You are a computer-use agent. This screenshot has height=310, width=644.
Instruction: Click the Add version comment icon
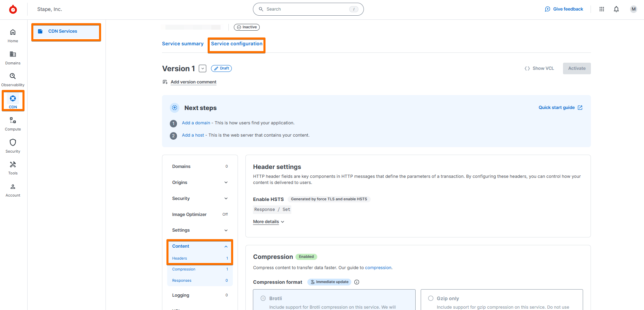pos(165,82)
